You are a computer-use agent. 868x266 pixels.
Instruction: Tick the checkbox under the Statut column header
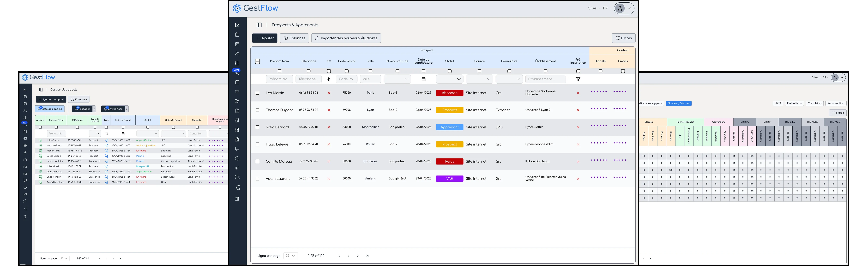coord(450,71)
